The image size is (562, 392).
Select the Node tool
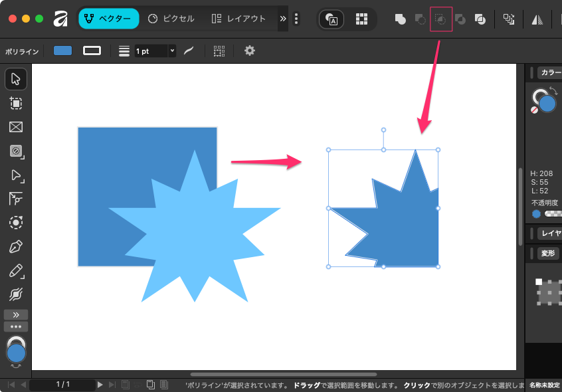coord(16,175)
